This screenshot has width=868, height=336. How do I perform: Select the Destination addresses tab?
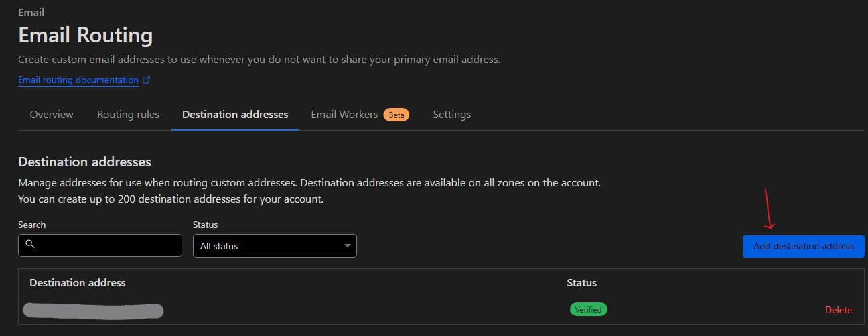point(235,115)
